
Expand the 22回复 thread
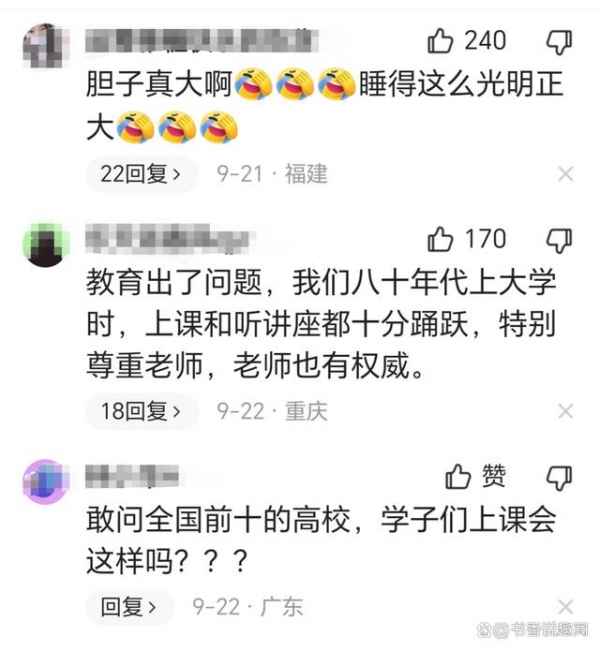click(141, 174)
